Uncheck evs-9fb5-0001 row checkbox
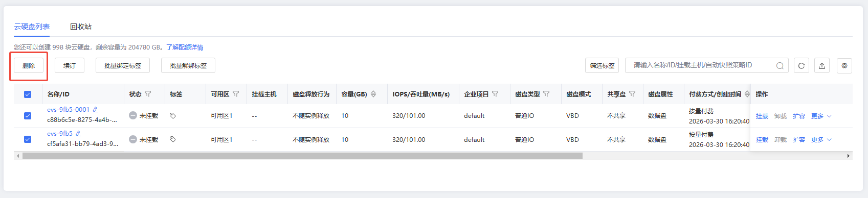Image resolution: width=868 pixels, height=198 pixels. pyautogui.click(x=28, y=116)
